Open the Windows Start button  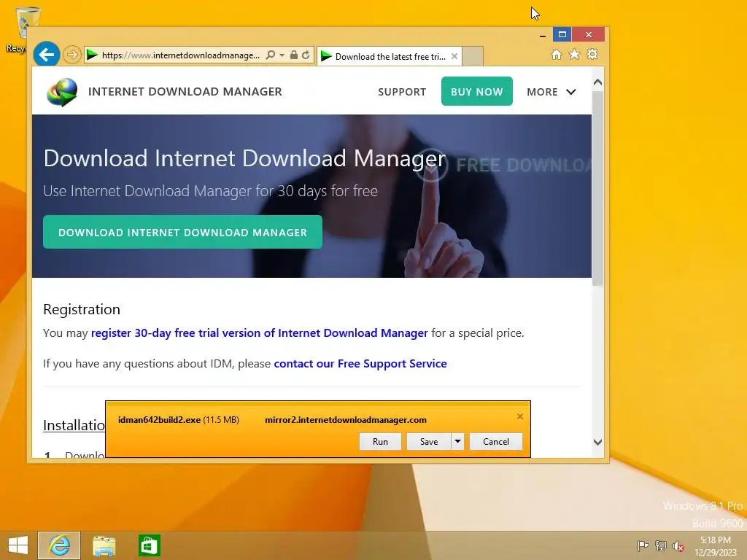point(18,545)
